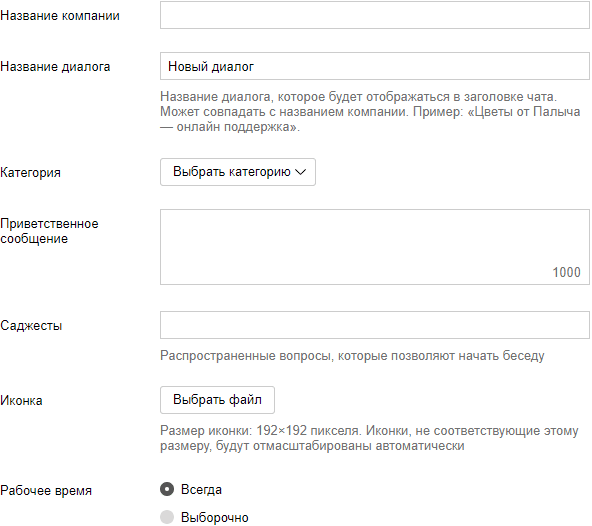Viewport: 592px width, 526px height.
Task: Select the 'Всегда' working time radio button
Action: click(x=167, y=489)
